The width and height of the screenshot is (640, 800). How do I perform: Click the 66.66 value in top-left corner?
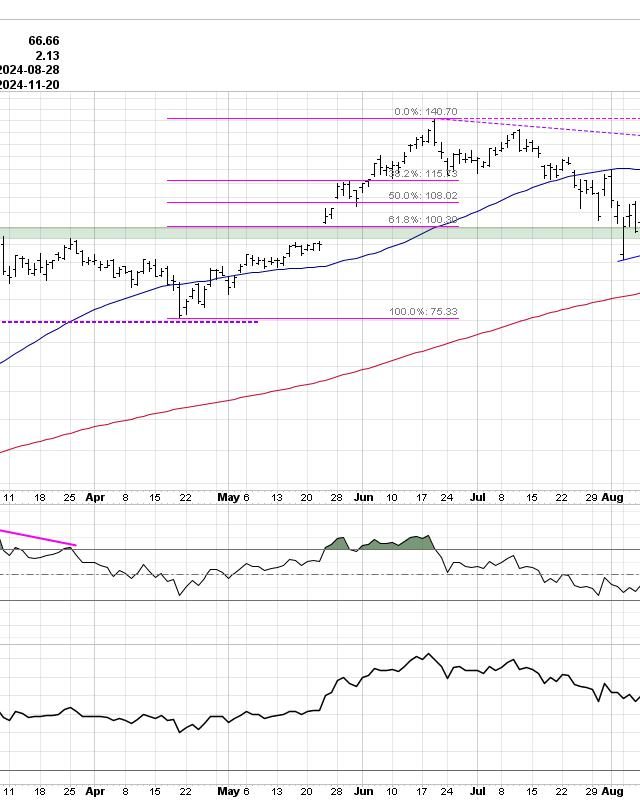pyautogui.click(x=45, y=41)
